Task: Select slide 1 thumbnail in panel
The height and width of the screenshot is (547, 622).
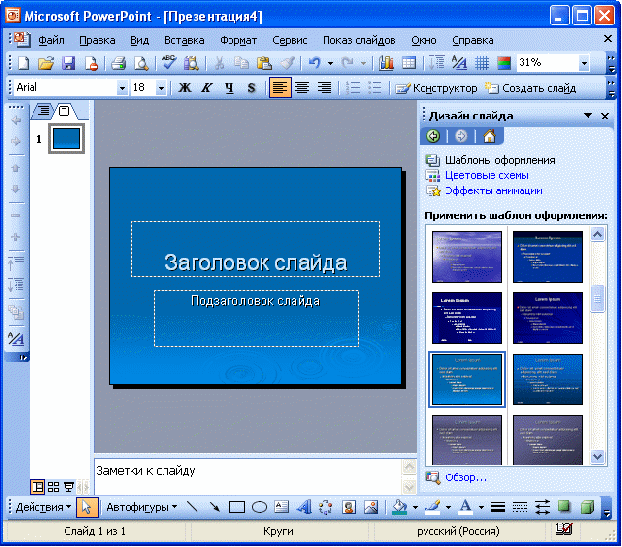Action: 66,138
